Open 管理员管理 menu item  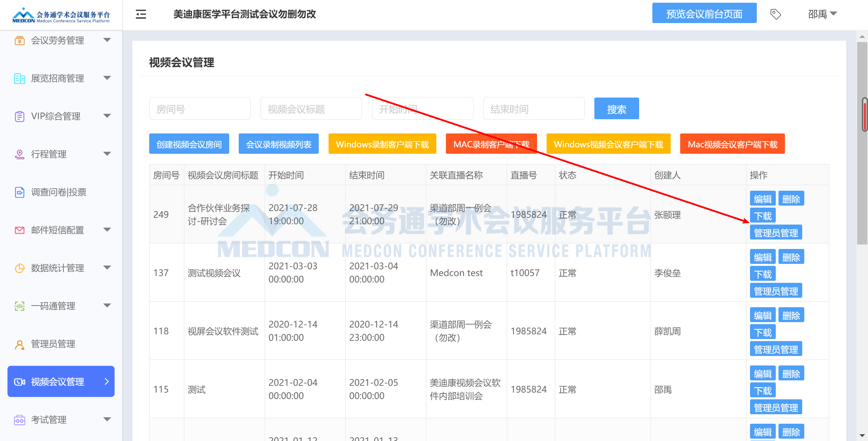(61, 344)
